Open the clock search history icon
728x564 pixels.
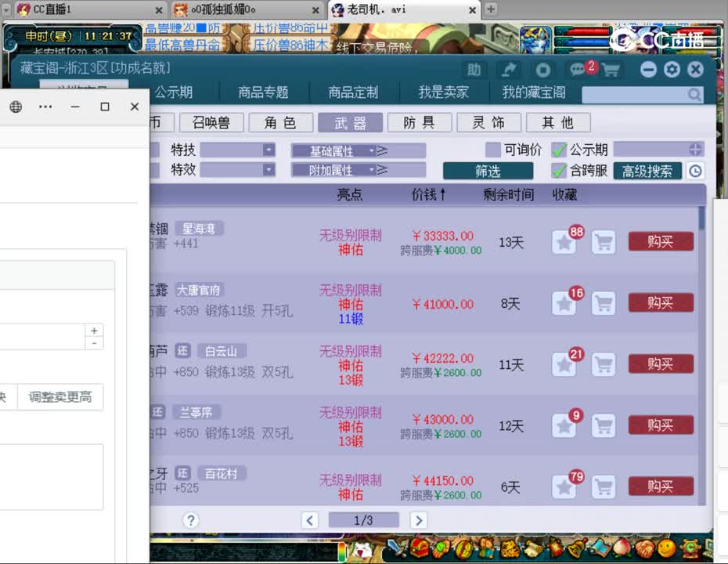click(x=695, y=171)
